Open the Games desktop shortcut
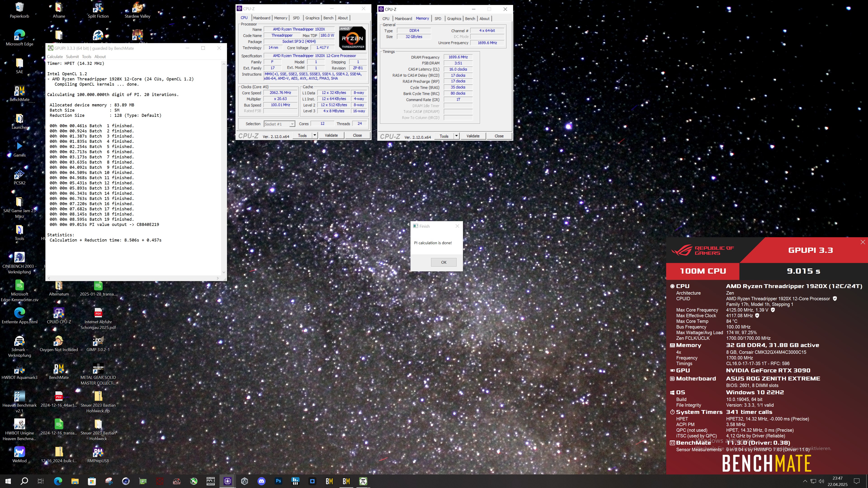The image size is (868, 488). [x=19, y=149]
